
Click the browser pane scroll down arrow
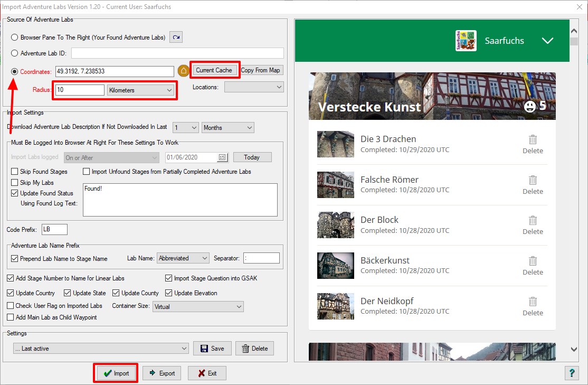(574, 350)
